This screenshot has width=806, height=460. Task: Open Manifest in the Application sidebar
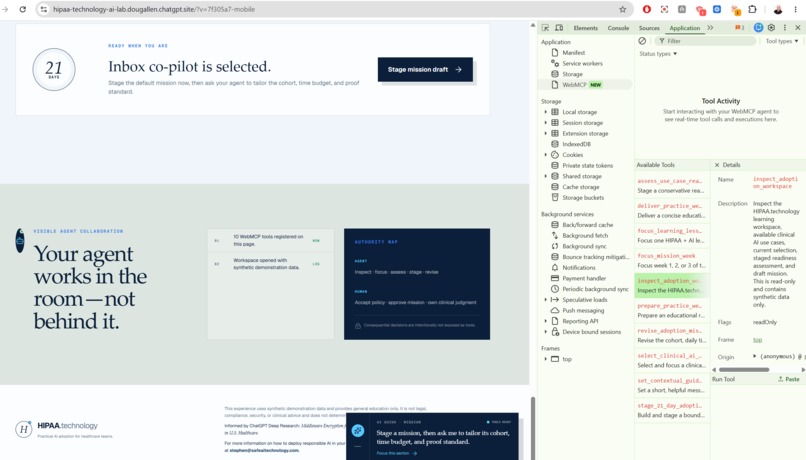[573, 52]
